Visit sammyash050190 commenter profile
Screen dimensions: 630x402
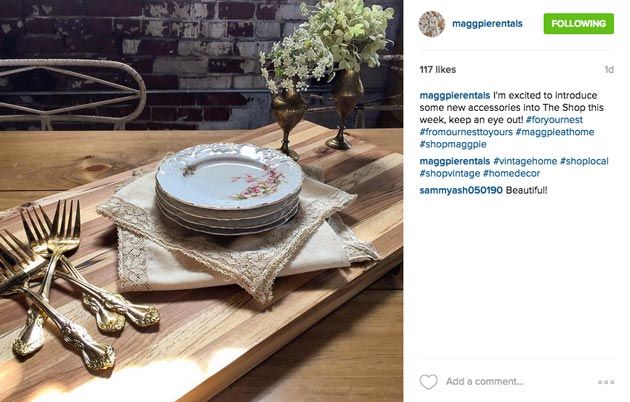tap(461, 190)
